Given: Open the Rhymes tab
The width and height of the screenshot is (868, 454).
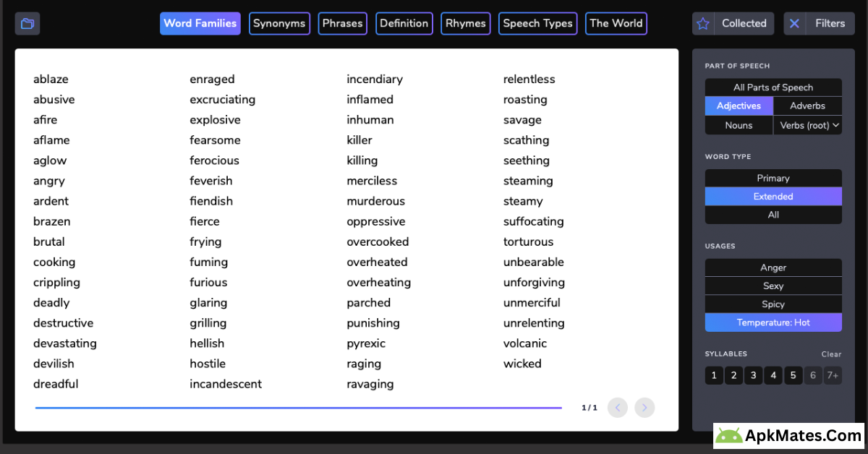Looking at the screenshot, I should [465, 23].
